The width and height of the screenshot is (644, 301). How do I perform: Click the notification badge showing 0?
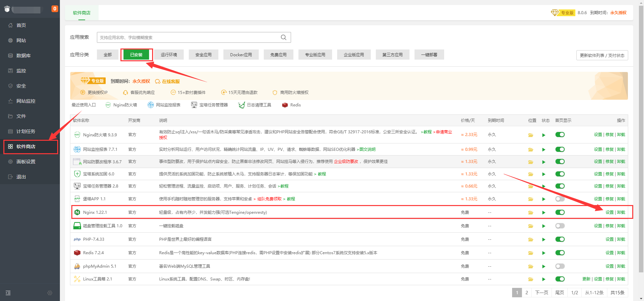[x=55, y=9]
